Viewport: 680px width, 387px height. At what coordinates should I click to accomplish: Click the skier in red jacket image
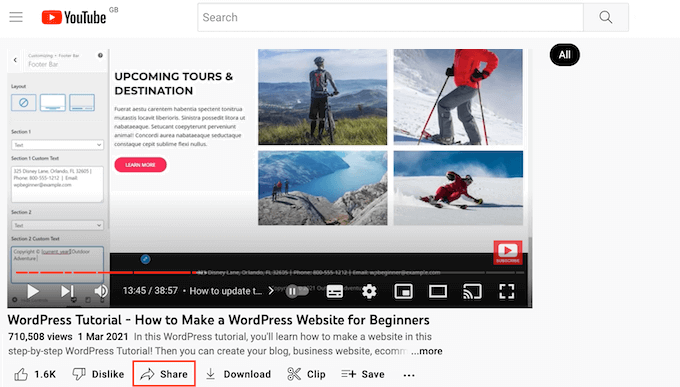click(x=458, y=97)
